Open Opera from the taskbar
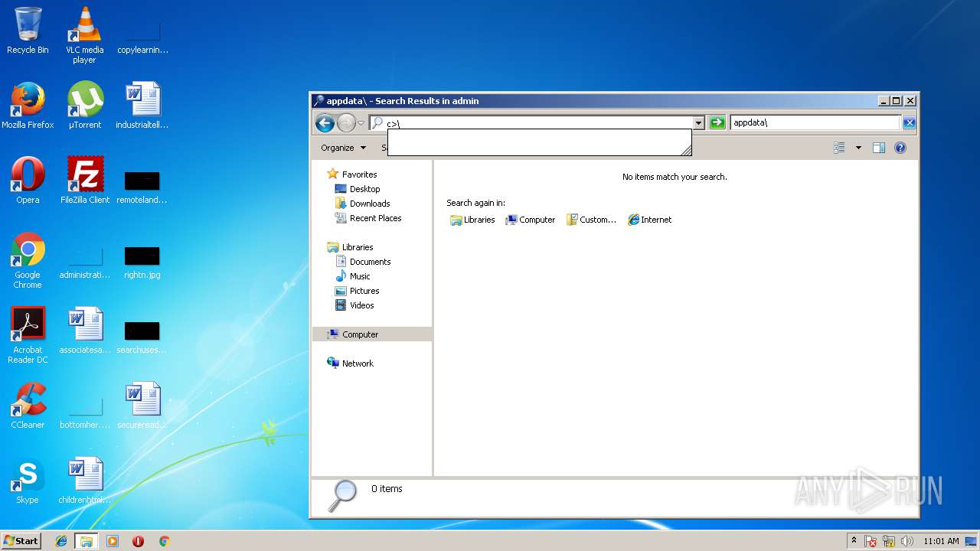 [x=138, y=541]
